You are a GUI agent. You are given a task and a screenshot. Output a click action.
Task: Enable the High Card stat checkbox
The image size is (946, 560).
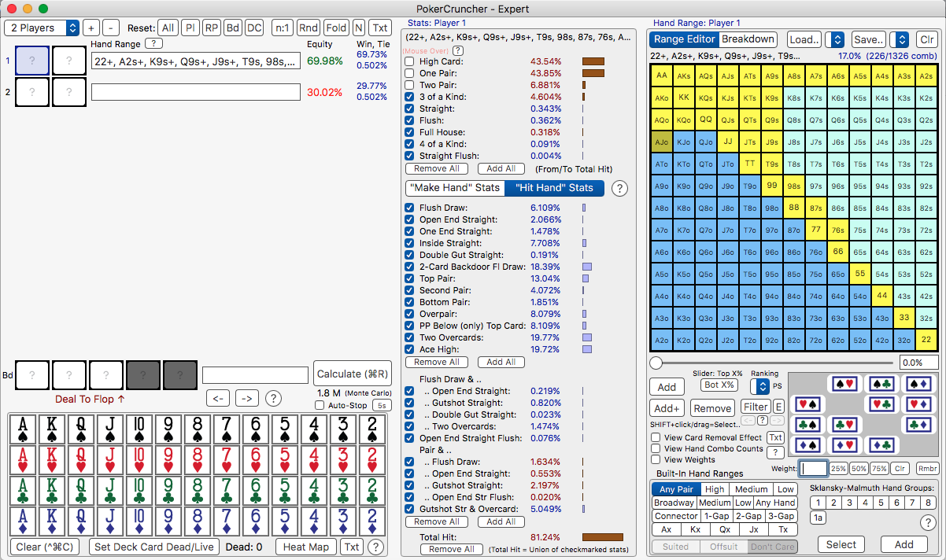point(409,61)
